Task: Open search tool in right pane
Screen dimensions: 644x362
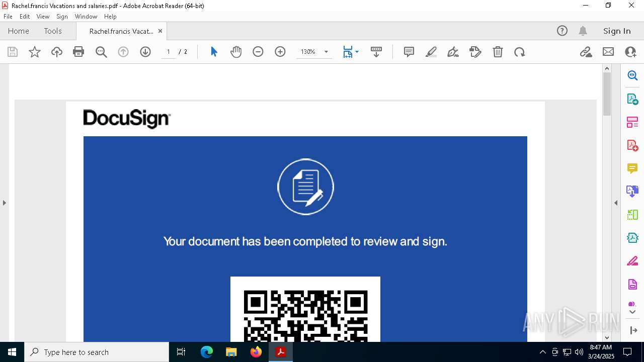Action: coord(632,75)
